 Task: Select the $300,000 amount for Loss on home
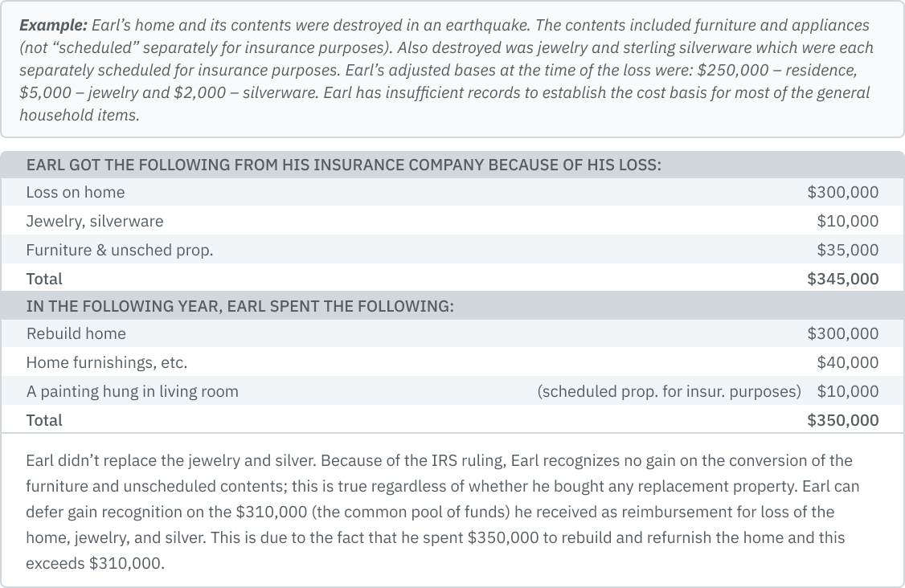pos(842,192)
